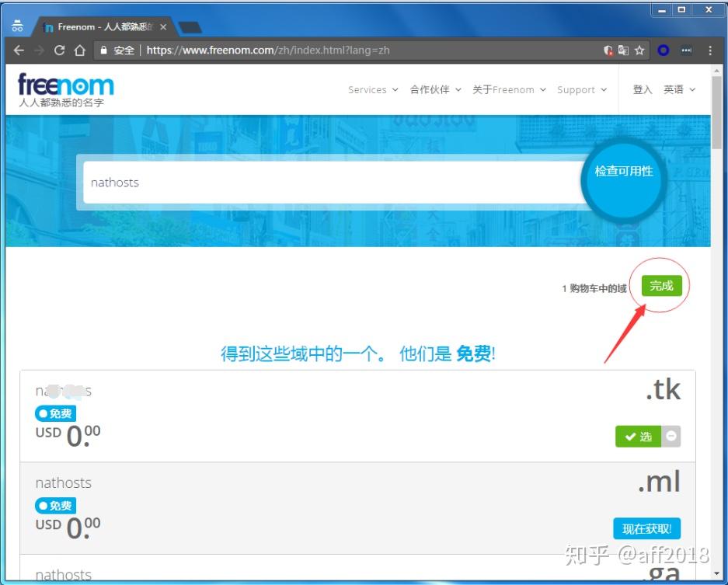Click the blue circular extension icon
Viewport: 728px width, 585px height.
pyautogui.click(x=663, y=50)
